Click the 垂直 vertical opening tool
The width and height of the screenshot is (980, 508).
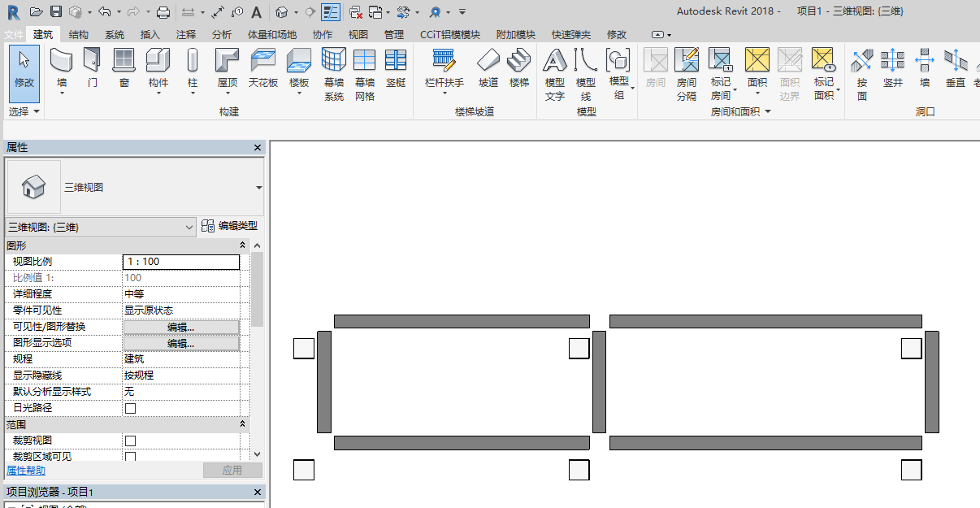coord(956,68)
